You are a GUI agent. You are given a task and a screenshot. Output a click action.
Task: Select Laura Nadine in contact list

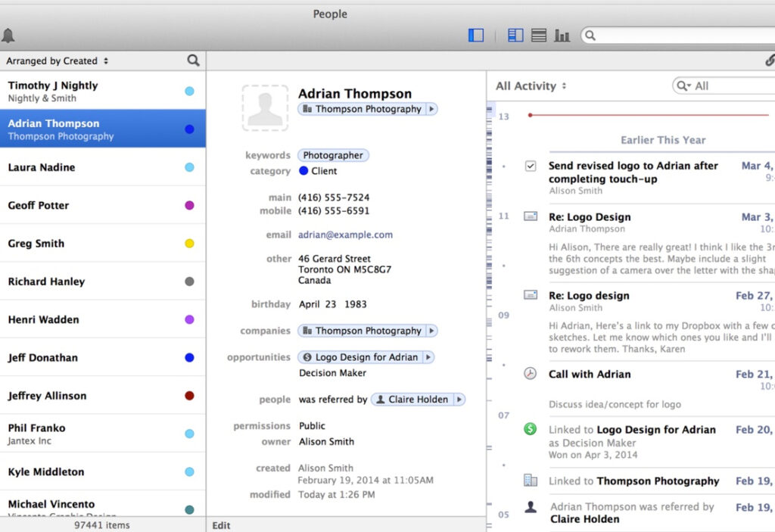click(x=42, y=167)
